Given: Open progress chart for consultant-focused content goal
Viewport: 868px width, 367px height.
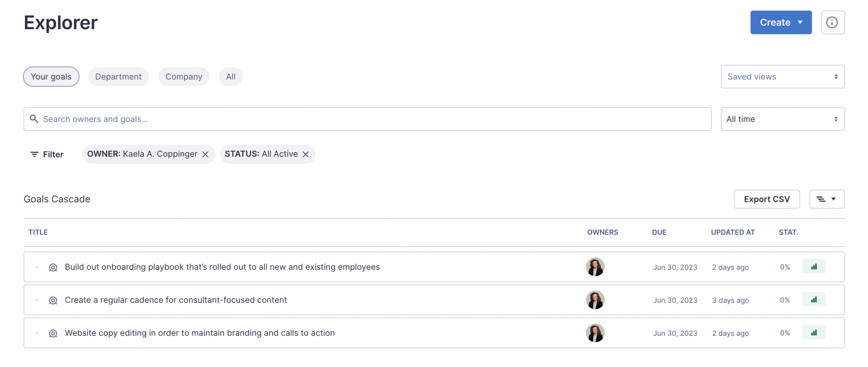Looking at the screenshot, I should (x=813, y=300).
